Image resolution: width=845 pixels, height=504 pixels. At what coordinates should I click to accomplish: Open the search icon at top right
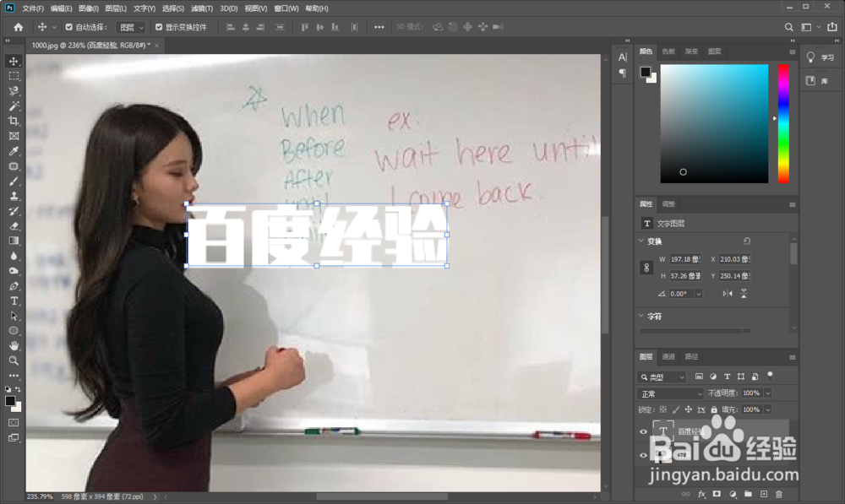[x=788, y=27]
